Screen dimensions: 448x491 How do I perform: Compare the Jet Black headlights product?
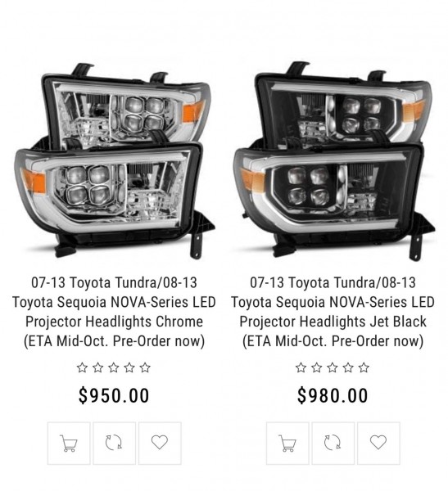tap(333, 443)
